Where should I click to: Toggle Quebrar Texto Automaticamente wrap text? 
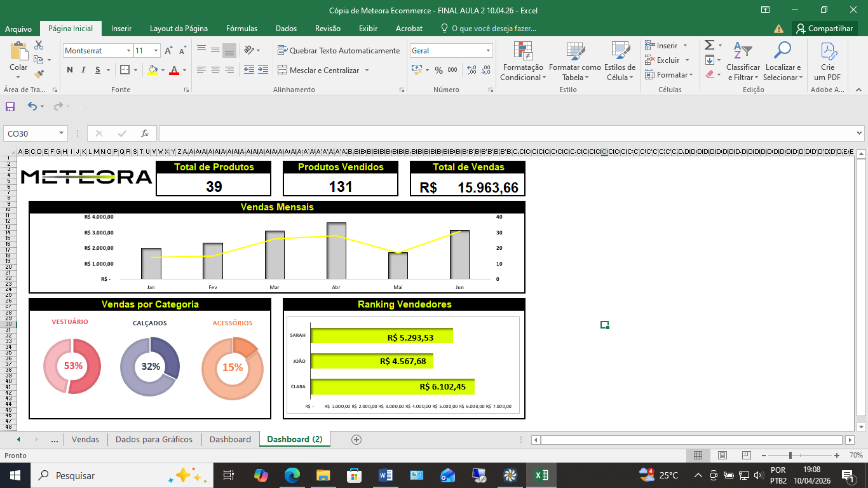pyautogui.click(x=339, y=51)
